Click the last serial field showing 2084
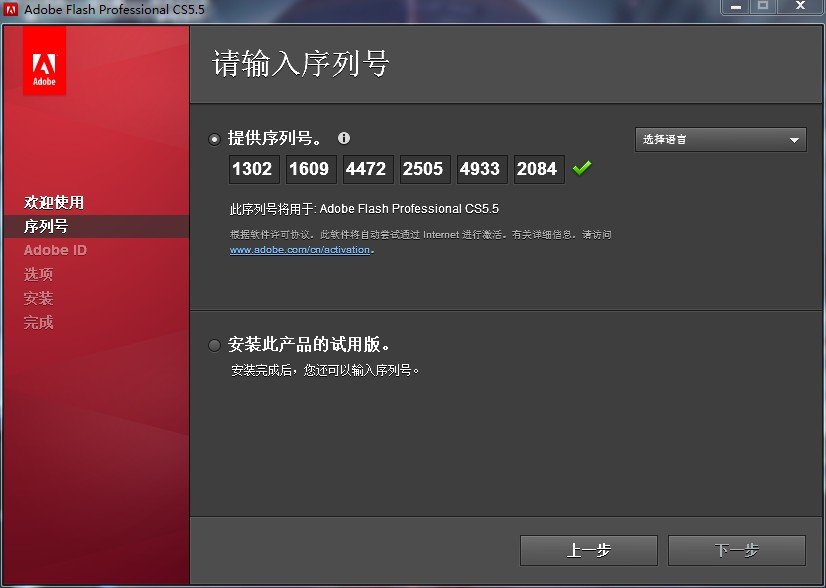The width and height of the screenshot is (826, 588). coord(538,169)
